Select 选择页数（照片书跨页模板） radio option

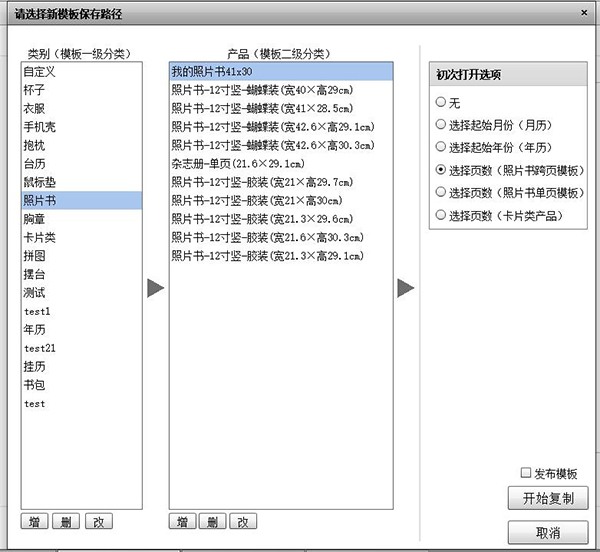pos(441,170)
